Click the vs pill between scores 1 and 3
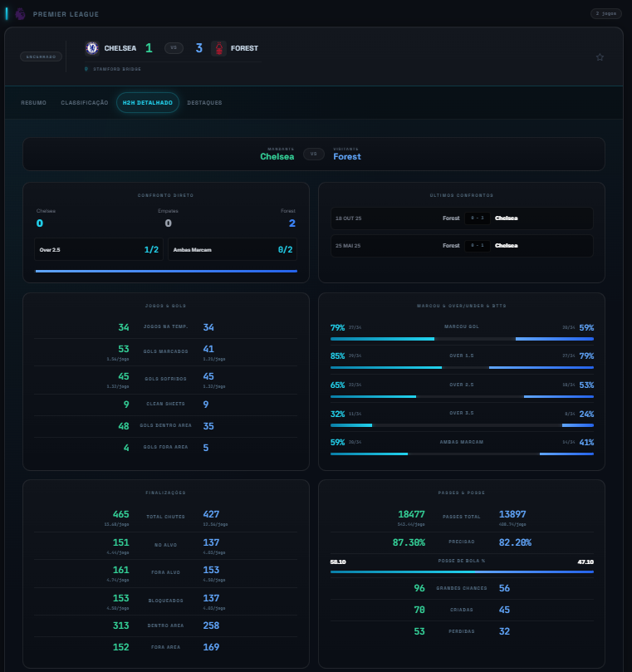 [174, 48]
